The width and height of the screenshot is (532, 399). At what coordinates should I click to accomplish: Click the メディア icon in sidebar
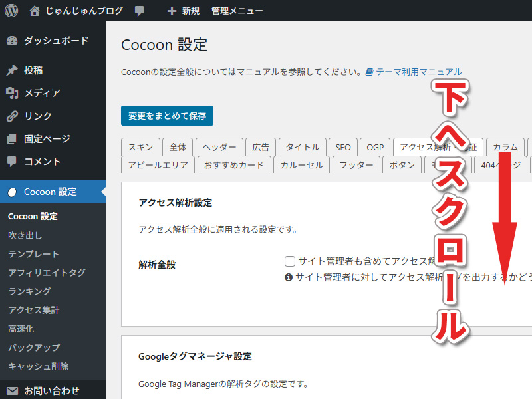12,93
